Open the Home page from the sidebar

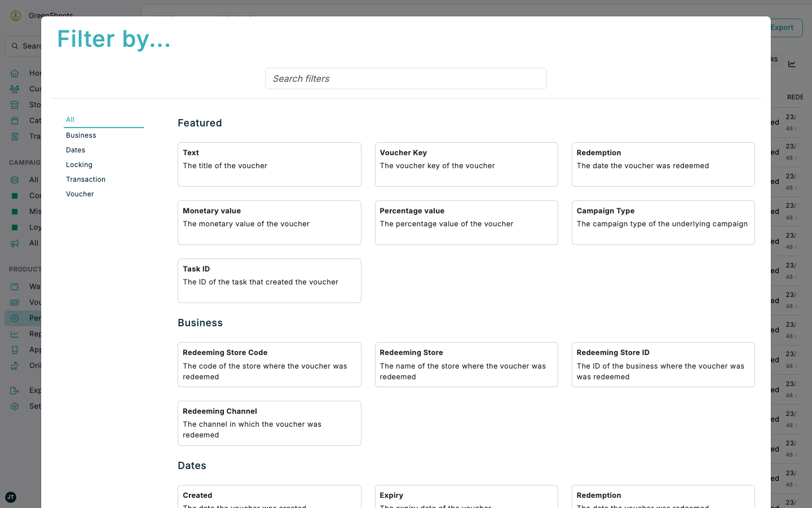[14, 73]
